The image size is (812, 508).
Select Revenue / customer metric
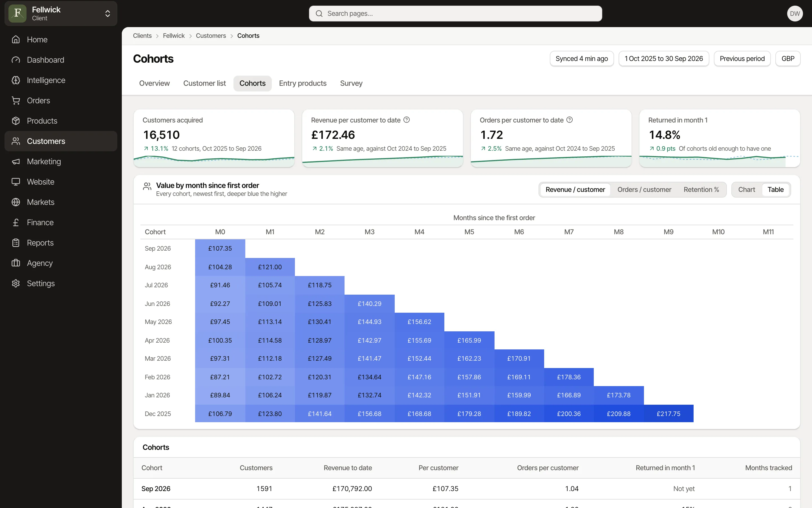coord(575,190)
